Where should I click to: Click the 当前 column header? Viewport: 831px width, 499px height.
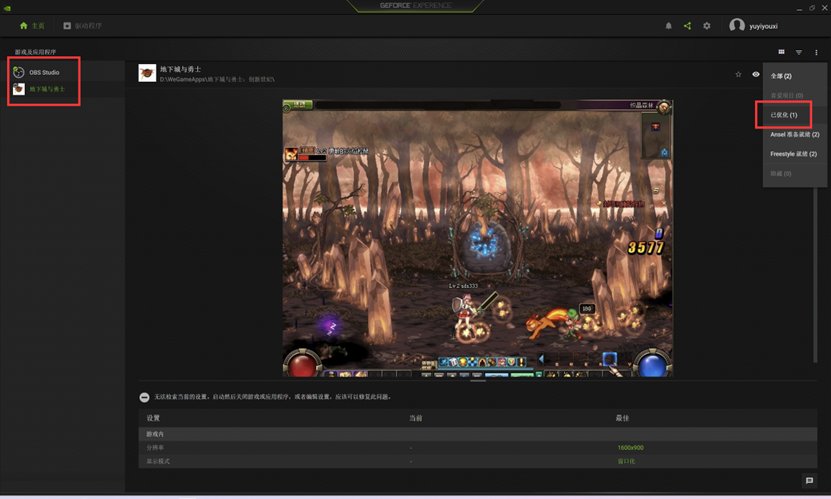(416, 418)
